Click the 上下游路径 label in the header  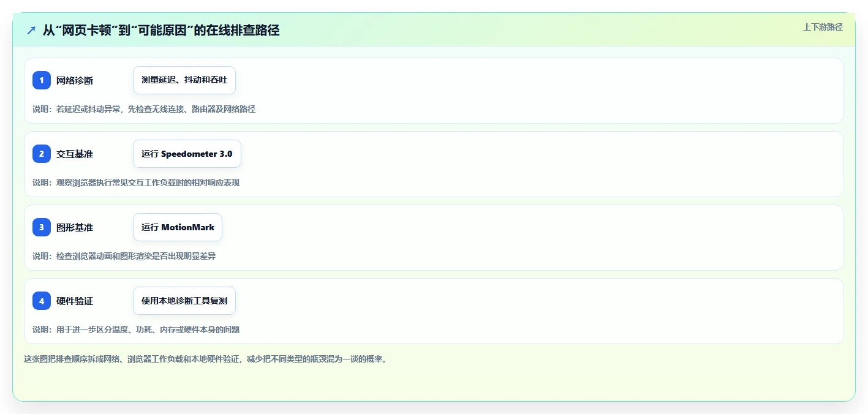click(x=823, y=27)
